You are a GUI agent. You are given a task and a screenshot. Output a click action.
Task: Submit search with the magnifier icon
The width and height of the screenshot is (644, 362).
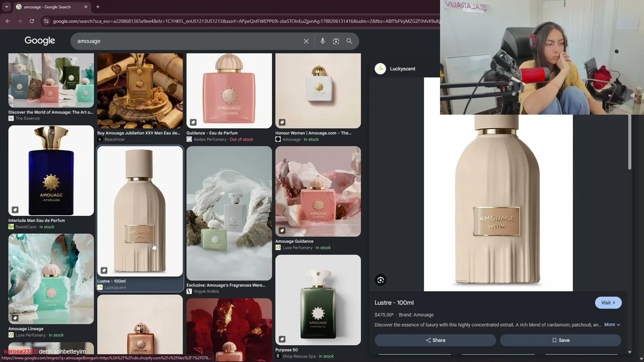[x=349, y=41]
